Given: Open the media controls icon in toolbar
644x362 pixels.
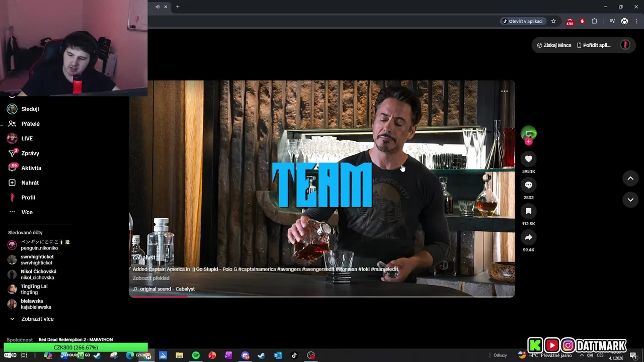Looking at the screenshot, I should [612, 21].
